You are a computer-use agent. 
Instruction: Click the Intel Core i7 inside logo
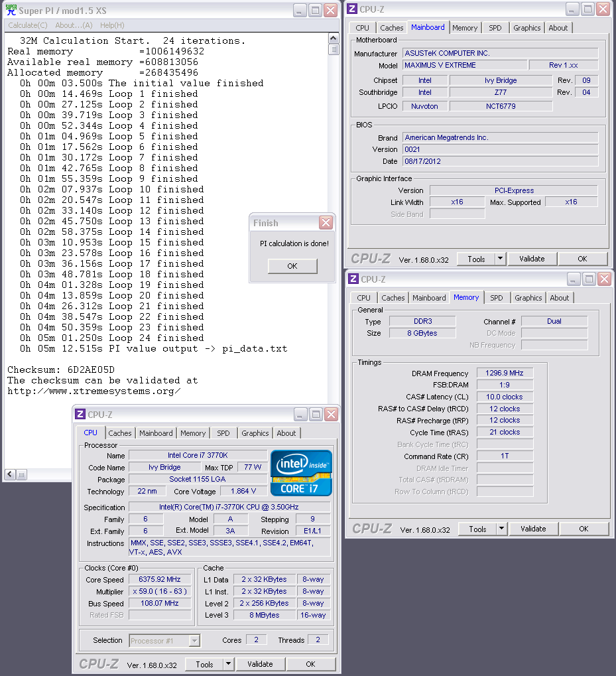[x=301, y=473]
